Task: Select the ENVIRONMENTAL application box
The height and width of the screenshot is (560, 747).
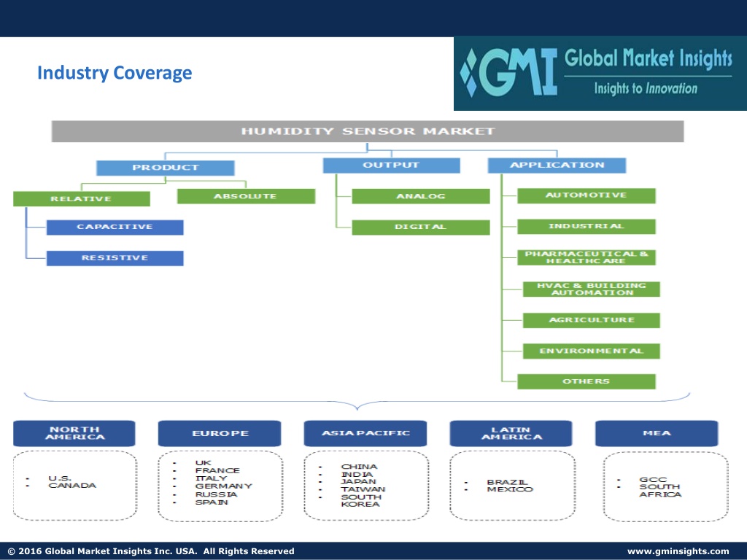Action: [591, 351]
